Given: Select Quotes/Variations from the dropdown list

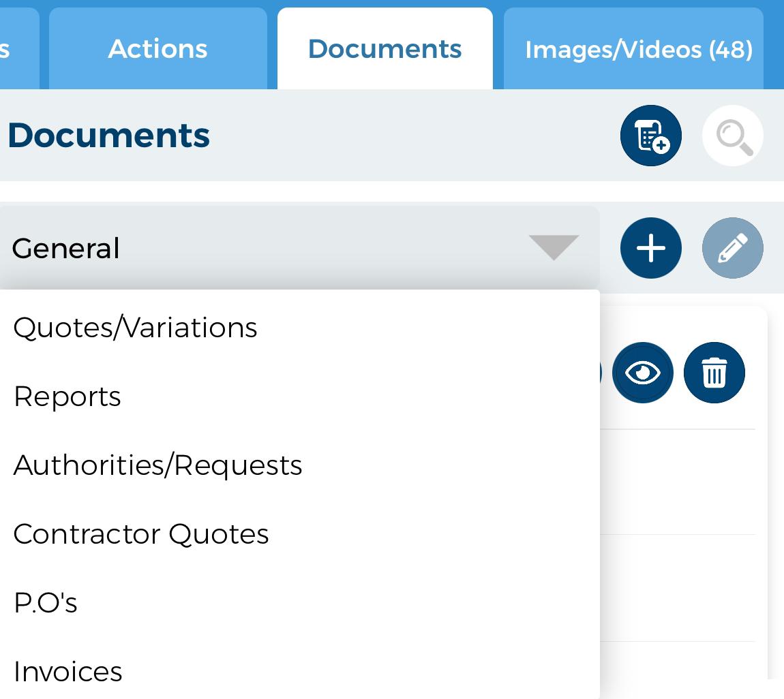Looking at the screenshot, I should (135, 328).
